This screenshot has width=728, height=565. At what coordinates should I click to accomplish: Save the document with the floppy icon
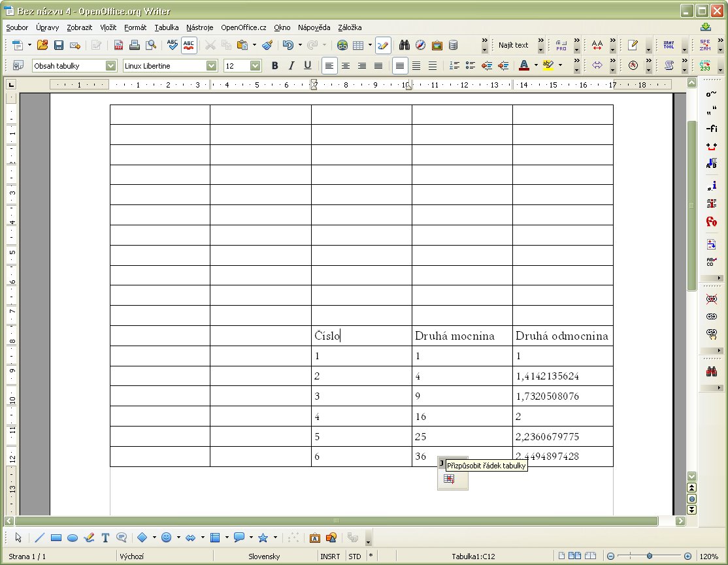59,45
